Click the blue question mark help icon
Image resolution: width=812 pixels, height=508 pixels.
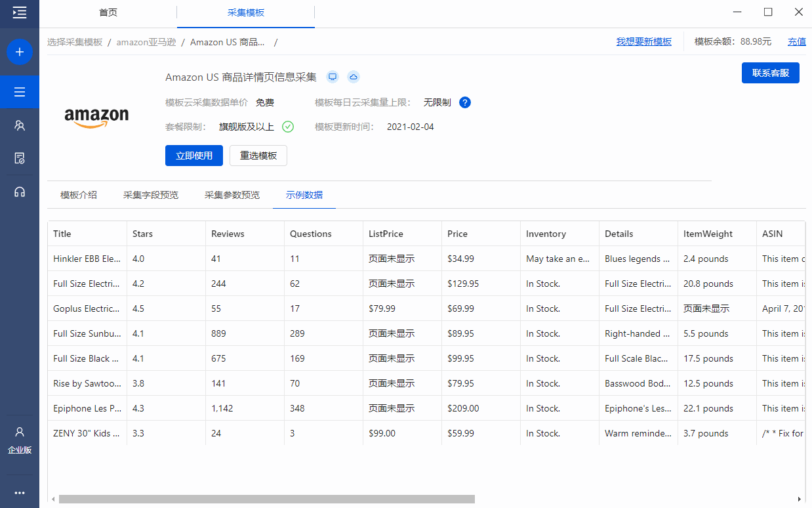(465, 102)
